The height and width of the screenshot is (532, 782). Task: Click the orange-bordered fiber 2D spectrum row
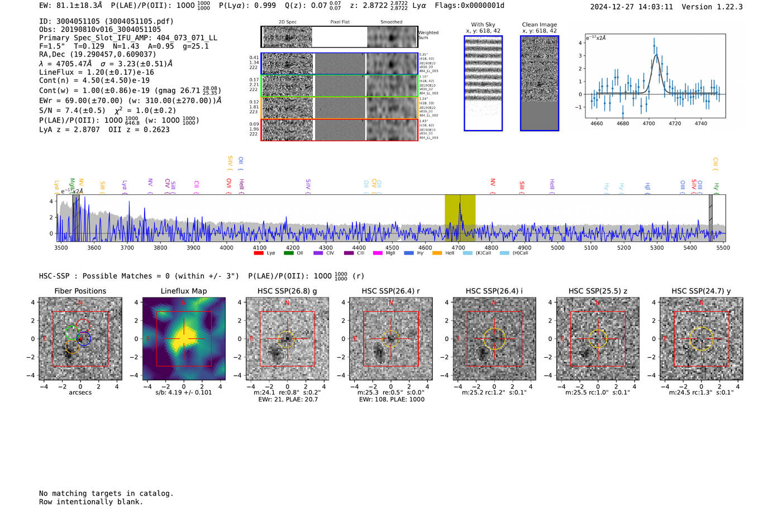pos(340,108)
